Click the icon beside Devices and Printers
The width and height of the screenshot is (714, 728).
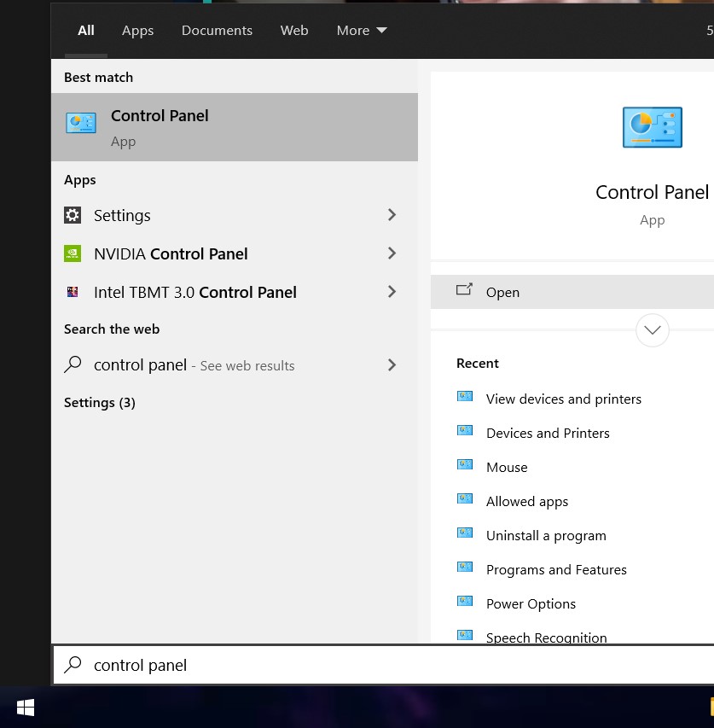(465, 430)
